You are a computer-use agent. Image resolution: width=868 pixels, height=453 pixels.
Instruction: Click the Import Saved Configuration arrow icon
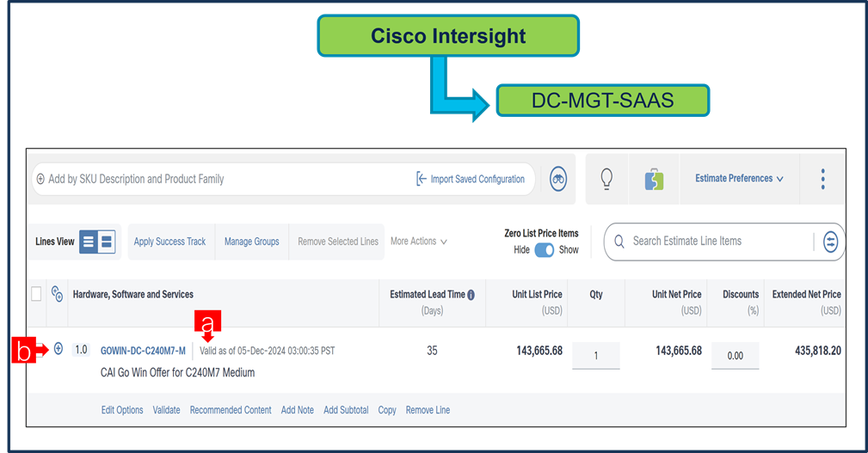[422, 179]
